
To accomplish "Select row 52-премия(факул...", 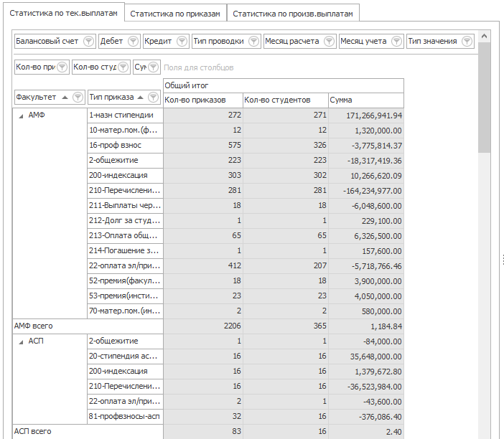I will coord(125,281).
